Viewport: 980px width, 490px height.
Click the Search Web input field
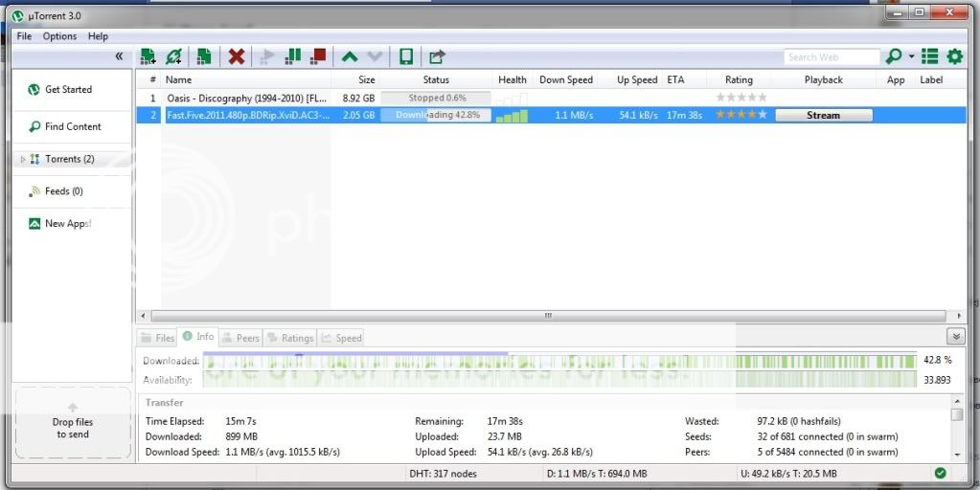click(831, 57)
